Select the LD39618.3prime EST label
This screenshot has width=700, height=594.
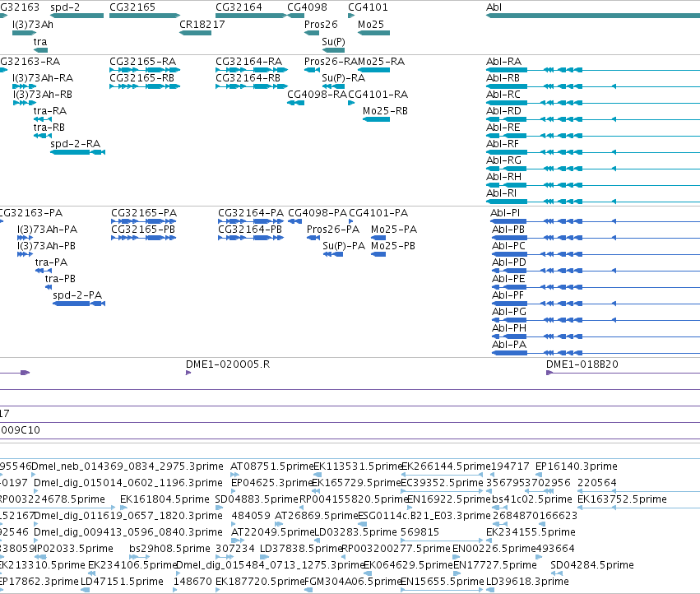point(528,582)
